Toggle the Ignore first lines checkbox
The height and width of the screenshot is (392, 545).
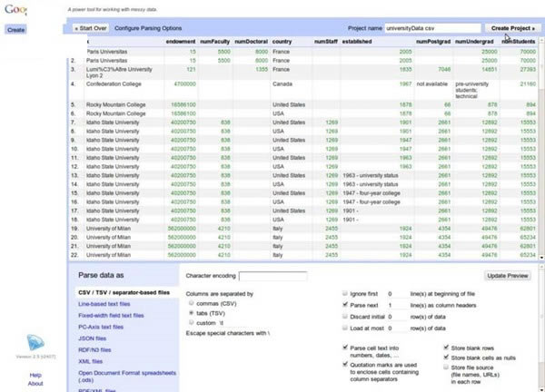tap(345, 293)
